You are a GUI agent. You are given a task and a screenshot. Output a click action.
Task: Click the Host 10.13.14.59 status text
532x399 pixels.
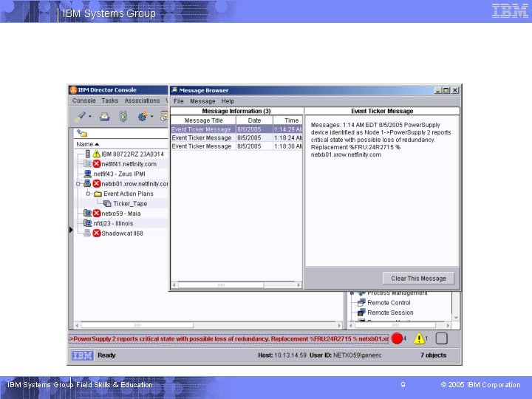pos(282,355)
